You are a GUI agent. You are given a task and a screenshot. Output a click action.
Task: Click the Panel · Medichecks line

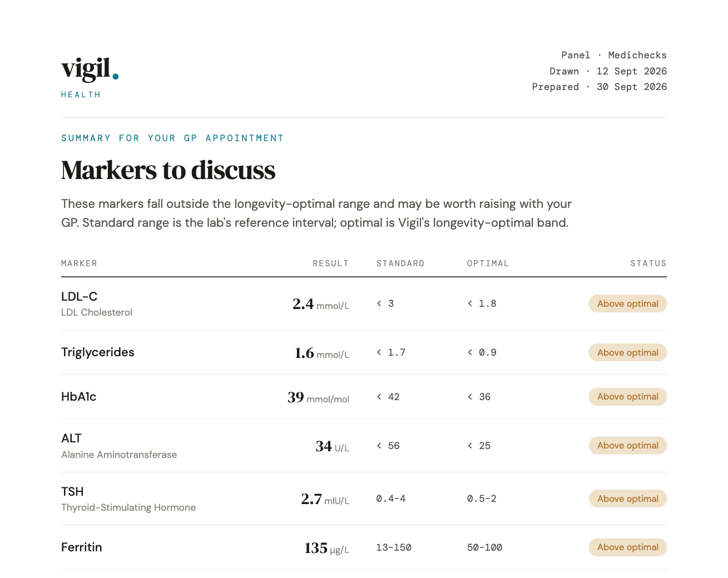pos(614,55)
